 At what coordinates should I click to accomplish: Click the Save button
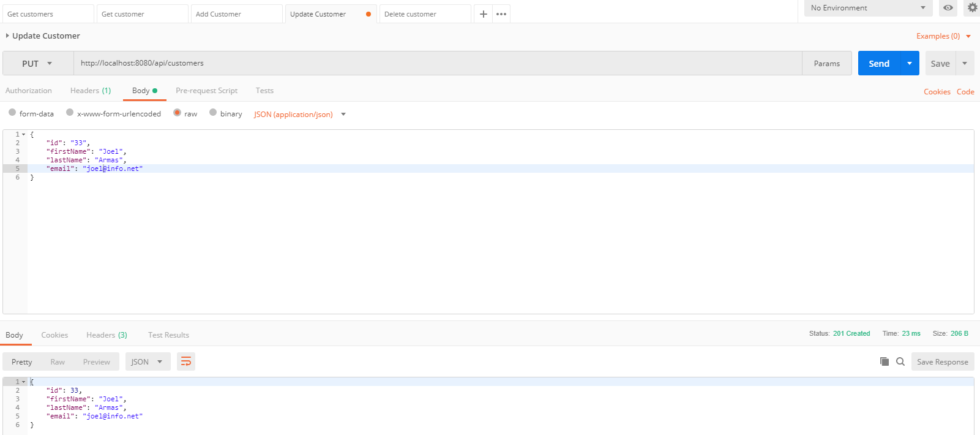point(940,63)
